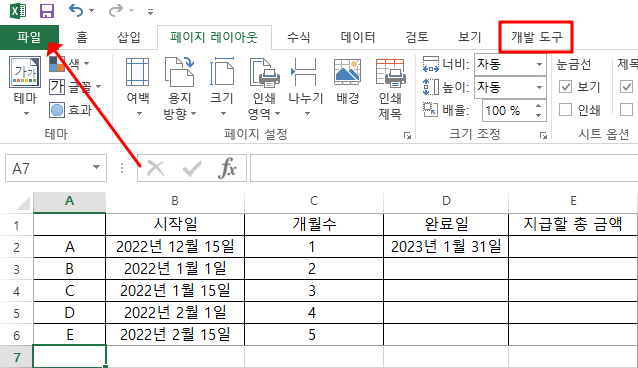638x368 pixels.
Task: Switch to the 삽입 tab
Action: [x=129, y=37]
